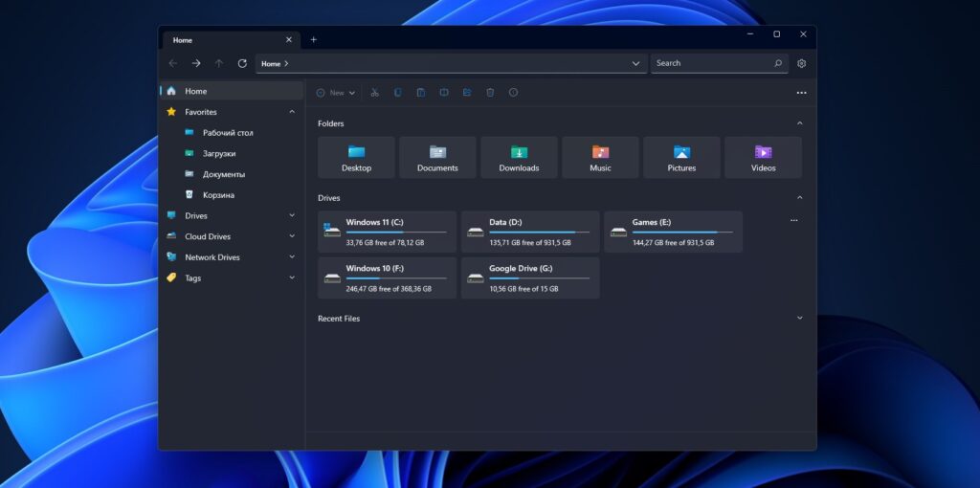Click the Data (D:) usage bar
The width and height of the screenshot is (980, 488).
[540, 233]
